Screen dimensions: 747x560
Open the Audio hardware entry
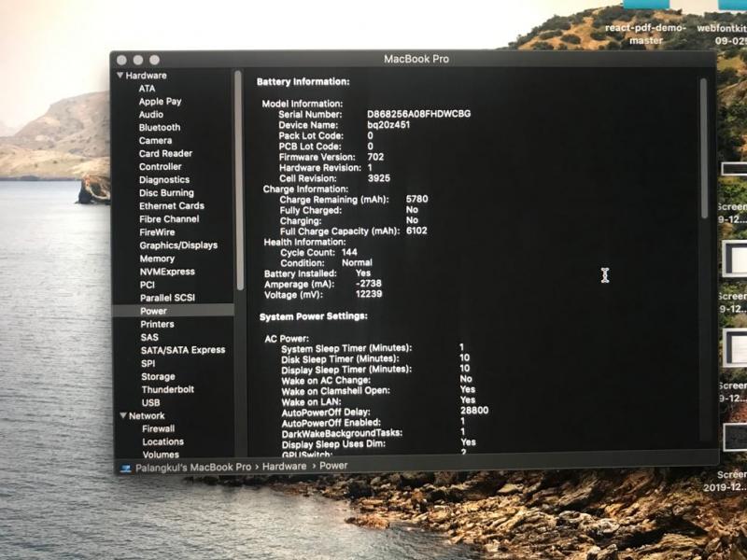(151, 114)
